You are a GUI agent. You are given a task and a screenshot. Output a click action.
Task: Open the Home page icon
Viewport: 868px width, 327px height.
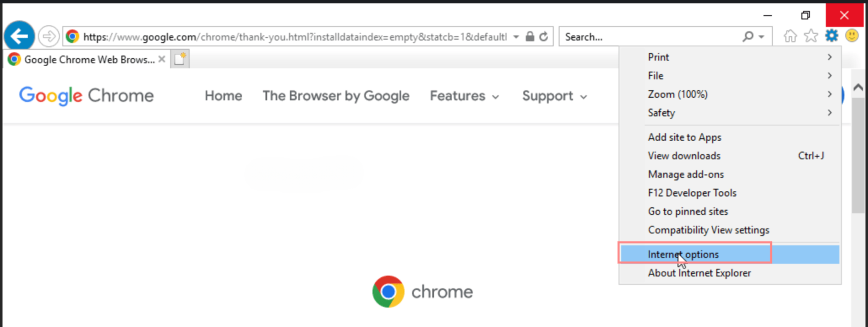[x=789, y=35]
